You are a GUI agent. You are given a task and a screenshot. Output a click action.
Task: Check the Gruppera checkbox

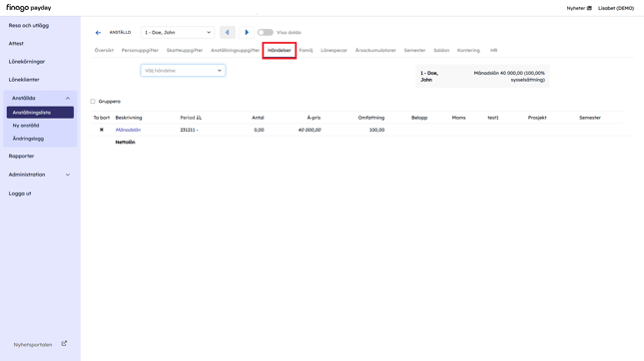pyautogui.click(x=93, y=102)
